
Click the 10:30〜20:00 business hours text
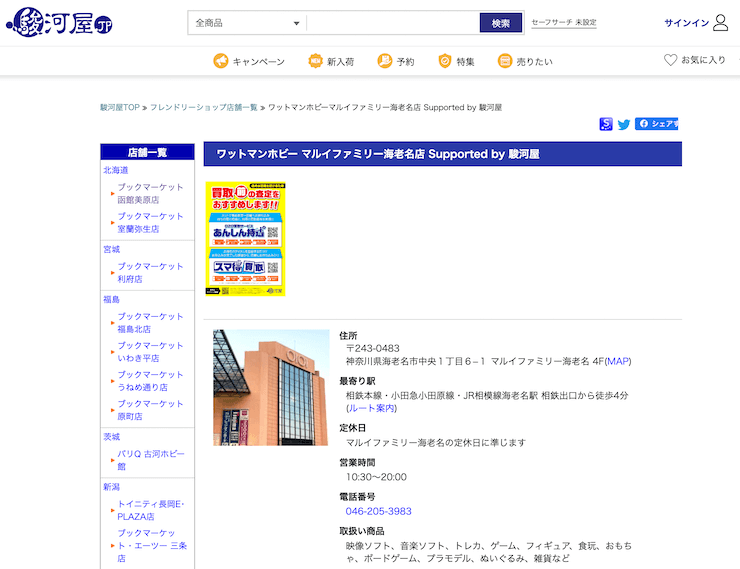376,477
